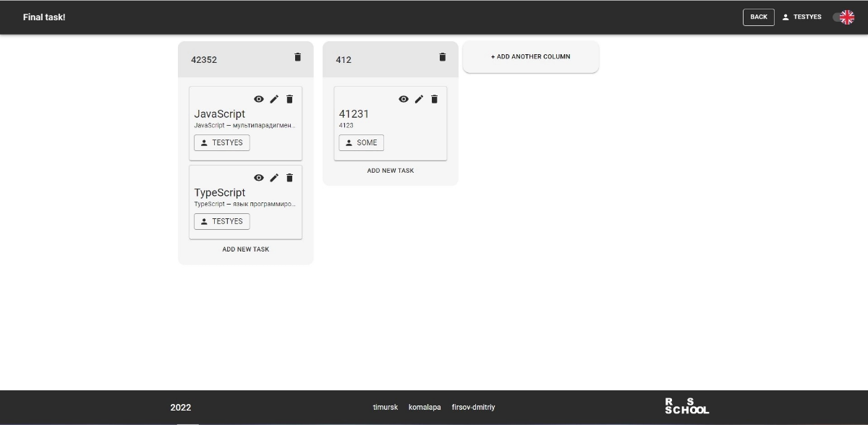Viewport: 868px width, 425px height.
Task: Delete the 42352 column
Action: click(x=297, y=57)
